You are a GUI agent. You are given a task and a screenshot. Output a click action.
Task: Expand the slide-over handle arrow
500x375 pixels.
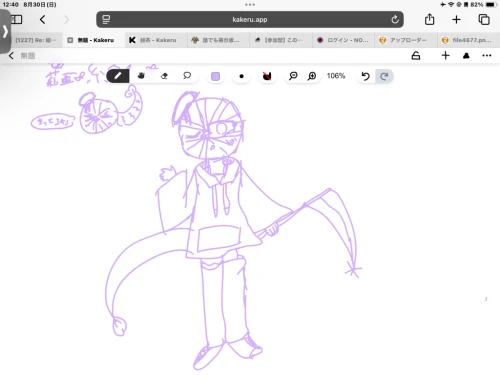[5, 31]
